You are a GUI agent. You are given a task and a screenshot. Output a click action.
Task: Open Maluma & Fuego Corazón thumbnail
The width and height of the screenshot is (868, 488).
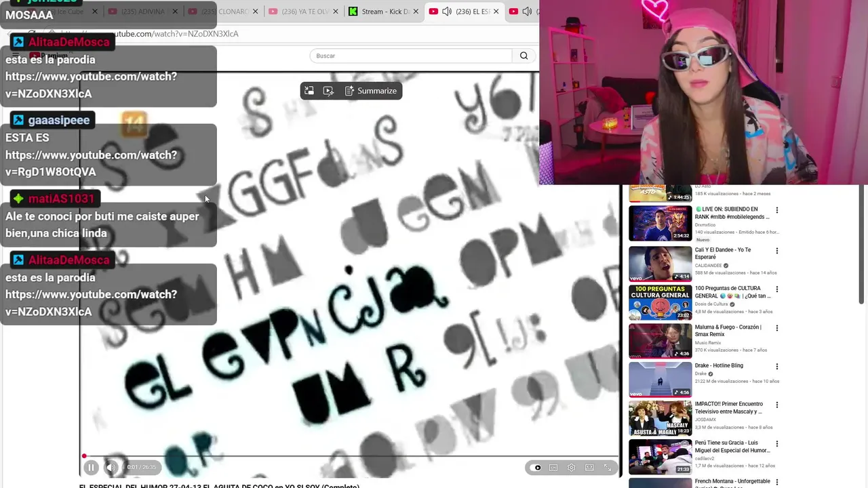coord(660,340)
